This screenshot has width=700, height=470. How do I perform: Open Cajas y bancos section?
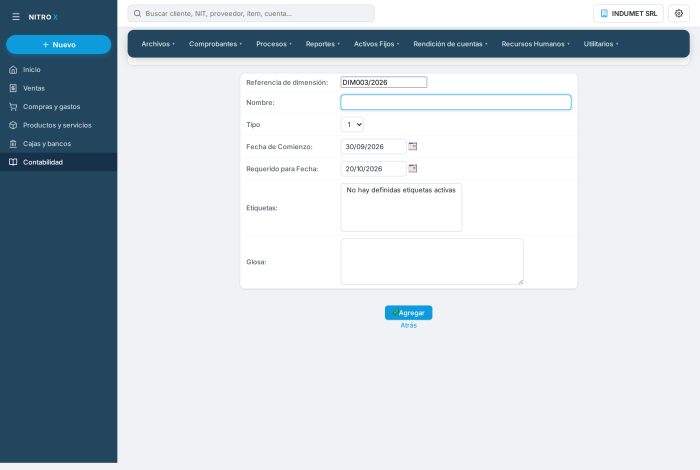tap(58, 144)
